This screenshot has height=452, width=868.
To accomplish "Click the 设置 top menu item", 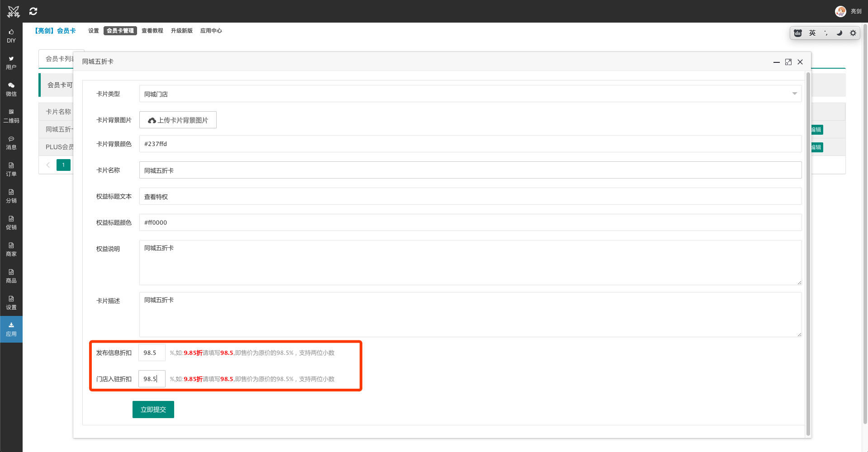I will pos(94,31).
